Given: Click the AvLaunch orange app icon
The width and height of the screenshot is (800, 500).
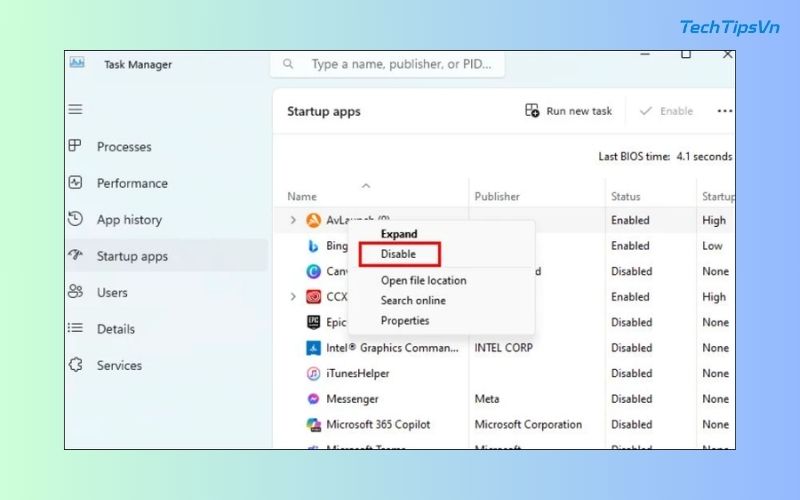Looking at the screenshot, I should click(313, 220).
